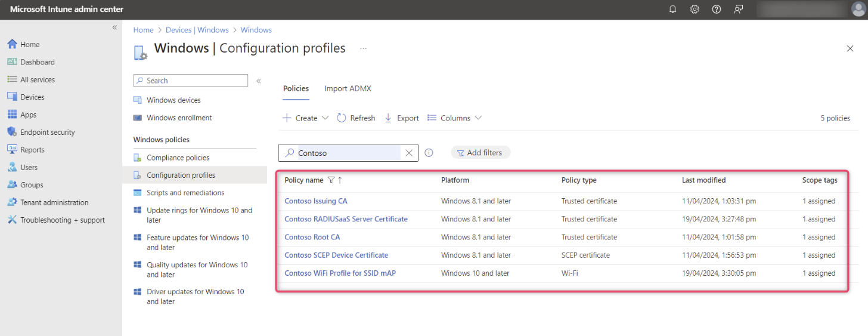Collapse the main left navigation pane
The image size is (868, 336).
114,27
